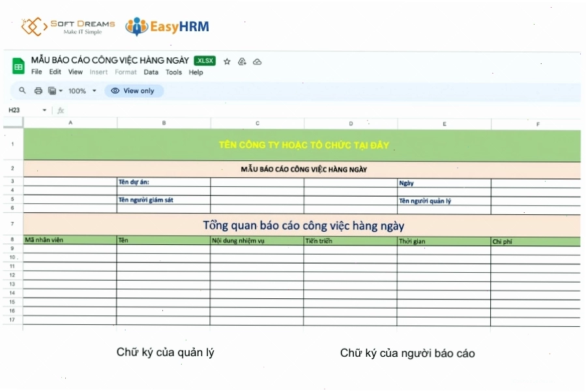
Task: Open the View menu
Action: coord(75,72)
